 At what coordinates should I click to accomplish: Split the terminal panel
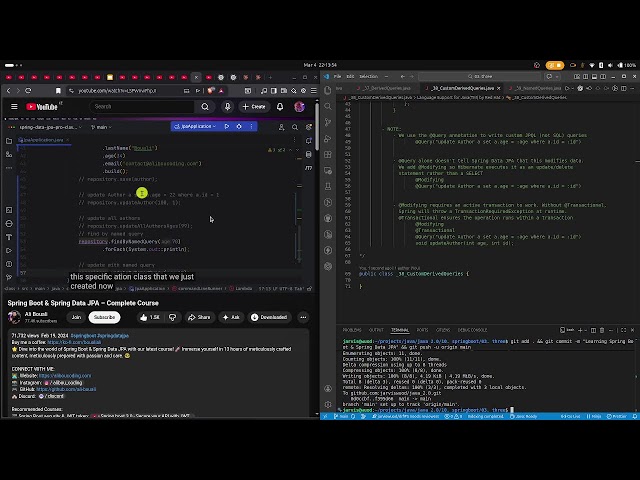593,330
